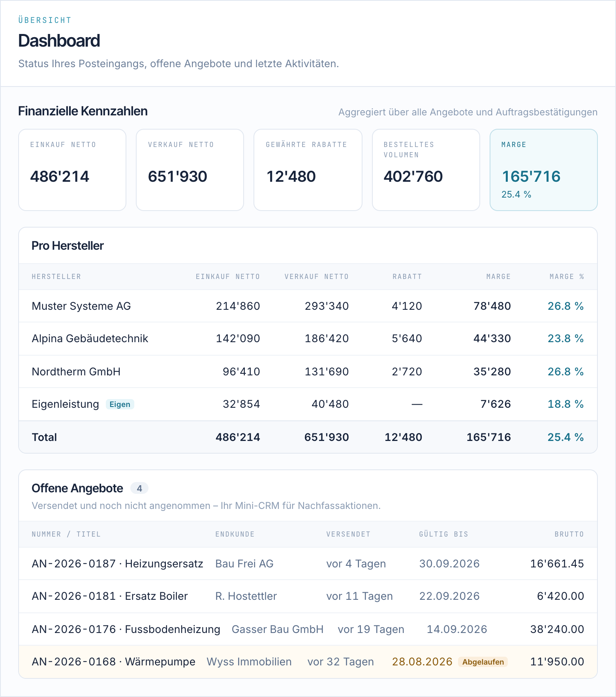Click the Pro Hersteller section heading

68,246
